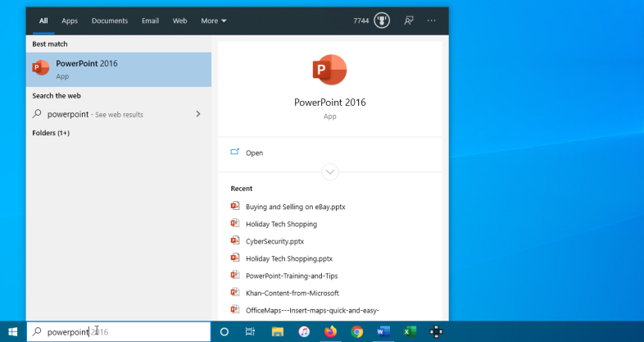Click the web search magnifier icon beside powerpoint

(x=37, y=114)
